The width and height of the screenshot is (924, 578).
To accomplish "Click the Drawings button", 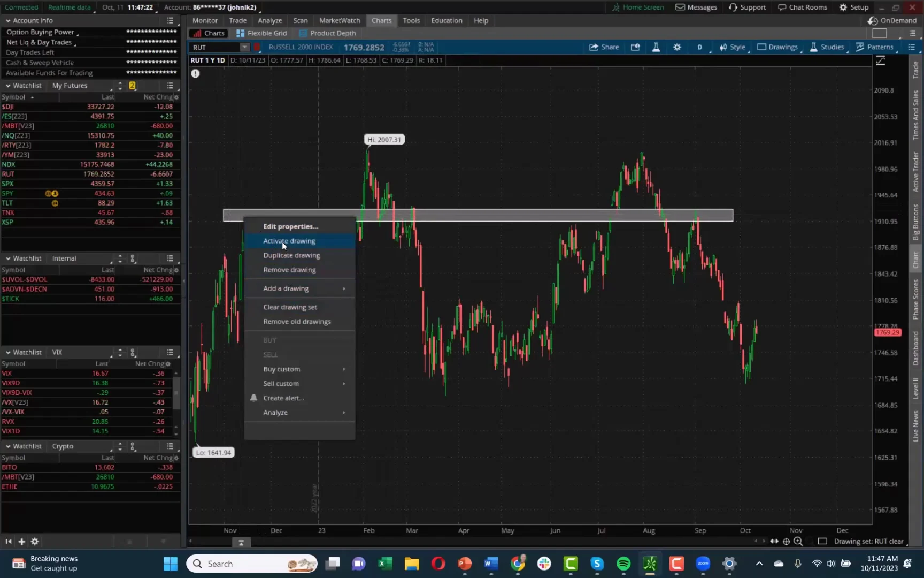I will click(777, 47).
